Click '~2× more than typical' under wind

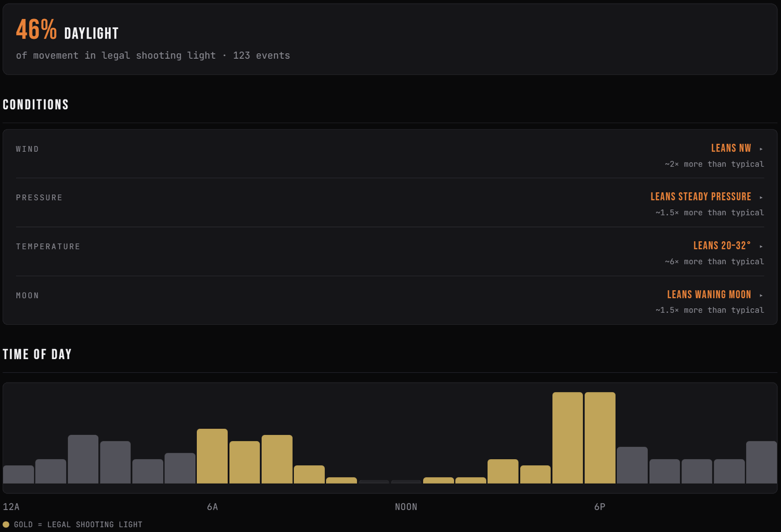pos(714,164)
